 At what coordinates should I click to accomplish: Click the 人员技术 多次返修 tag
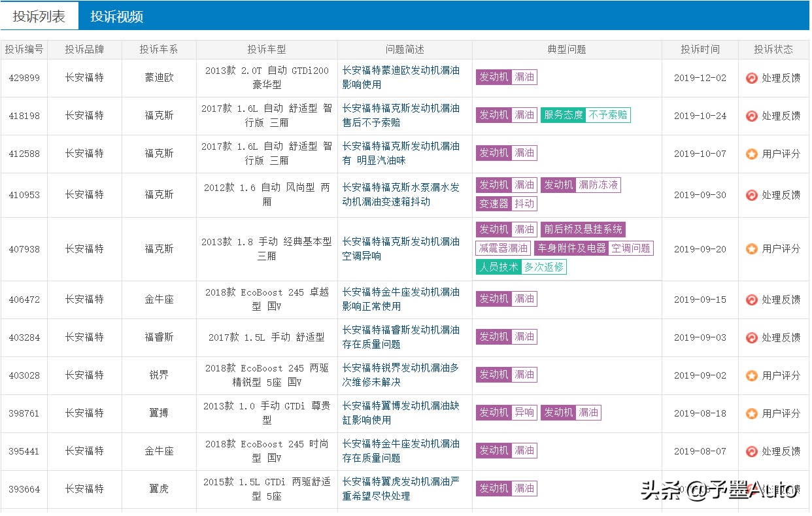pos(521,267)
